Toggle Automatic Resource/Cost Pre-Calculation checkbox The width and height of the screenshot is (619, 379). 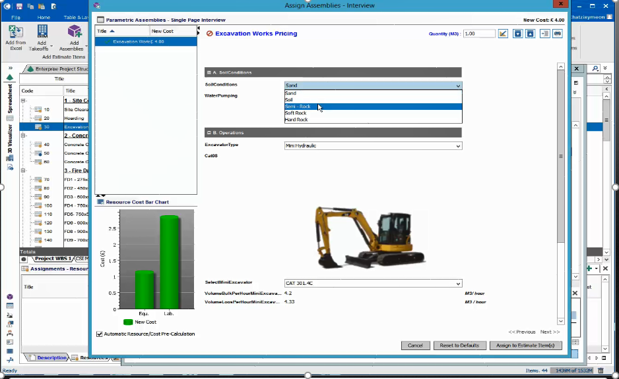pyautogui.click(x=99, y=334)
